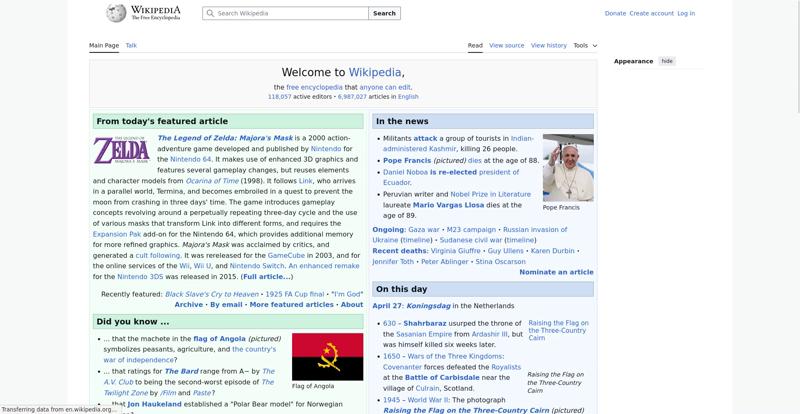
Task: Switch to the Talk tab
Action: coord(131,45)
